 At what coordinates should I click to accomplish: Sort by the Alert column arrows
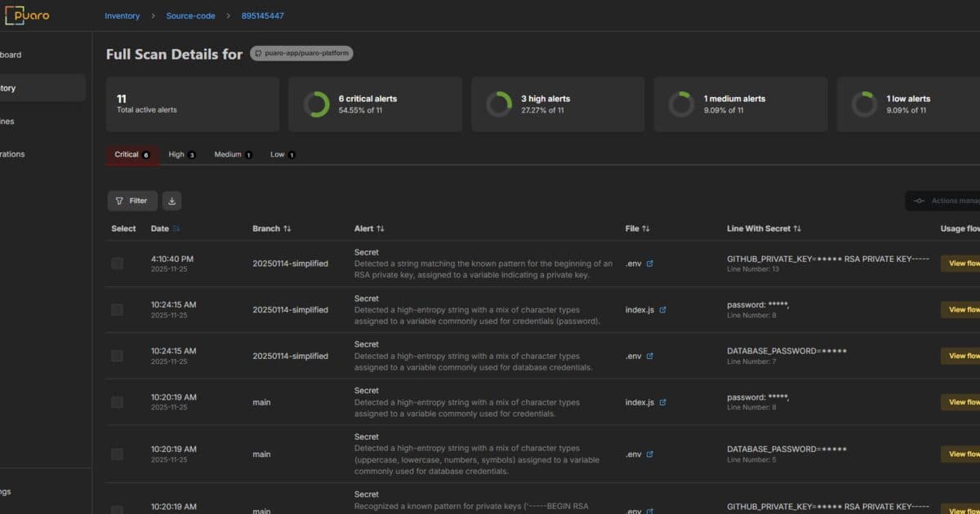pos(381,228)
